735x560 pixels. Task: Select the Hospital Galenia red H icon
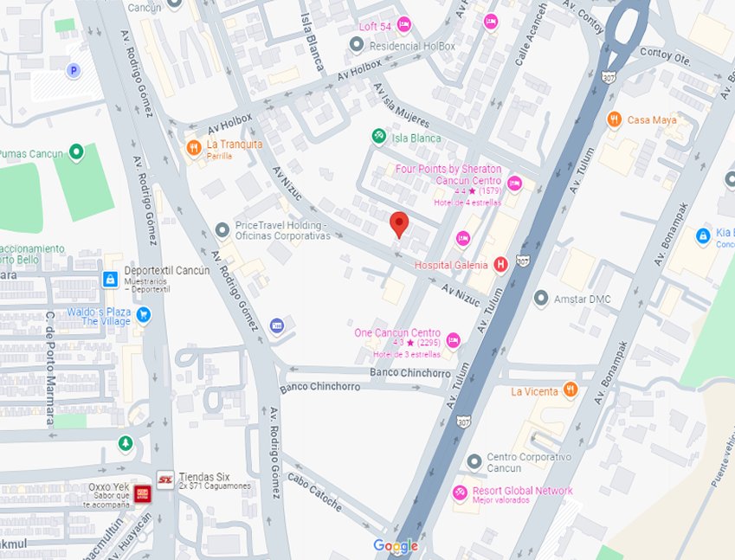click(500, 264)
